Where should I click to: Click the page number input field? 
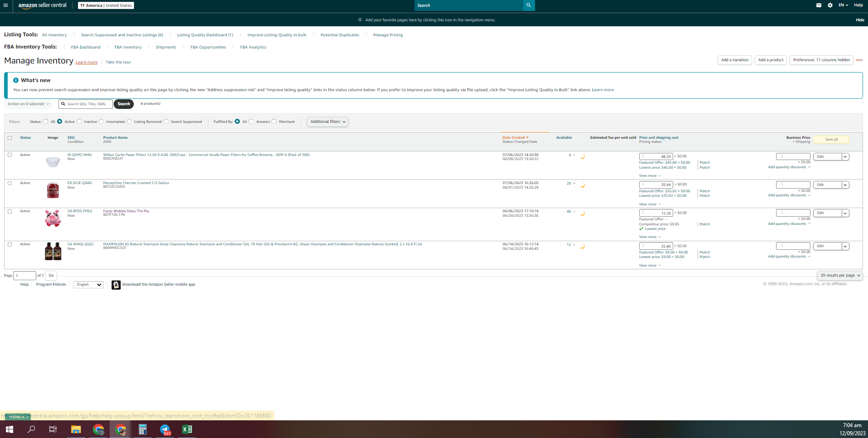[25, 276]
